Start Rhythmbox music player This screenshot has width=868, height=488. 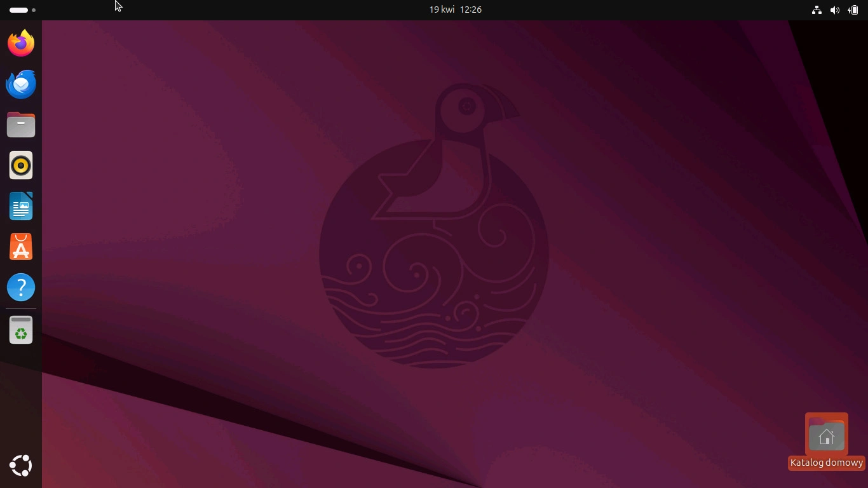tap(21, 165)
